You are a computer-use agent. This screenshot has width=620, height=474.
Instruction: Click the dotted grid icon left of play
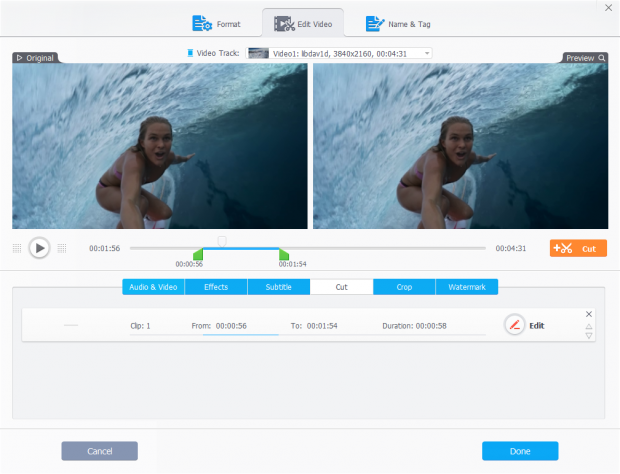[17, 248]
